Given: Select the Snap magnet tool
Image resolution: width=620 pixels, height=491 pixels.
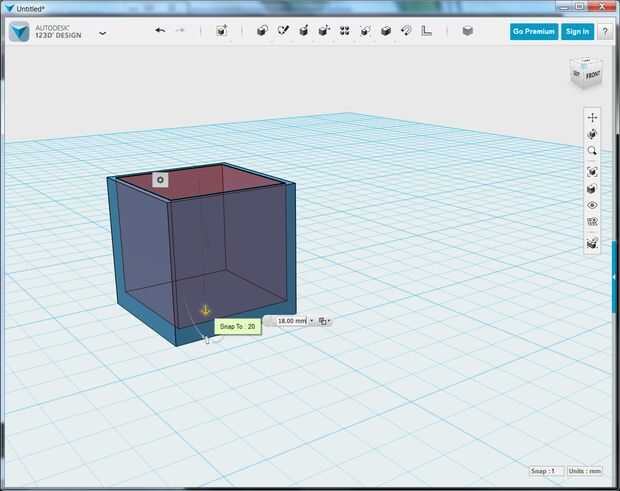Looking at the screenshot, I should 406,30.
